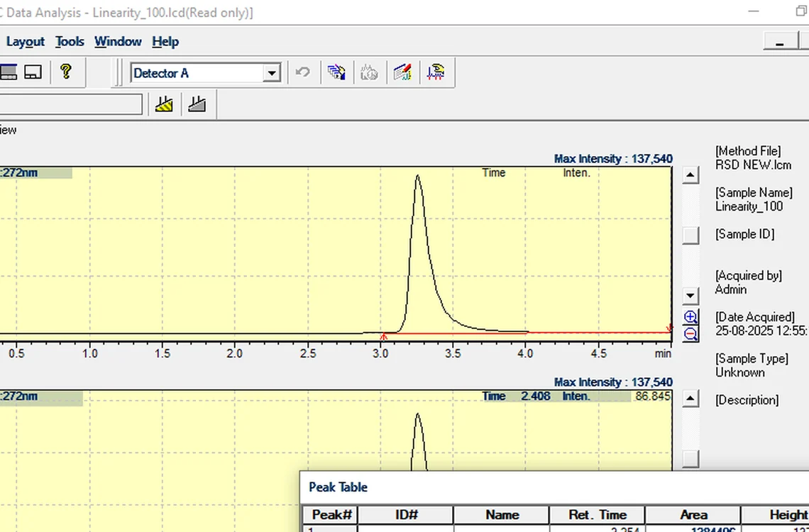Click the Inten. 86.845 readout value
The width and height of the screenshot is (809, 532).
click(653, 396)
